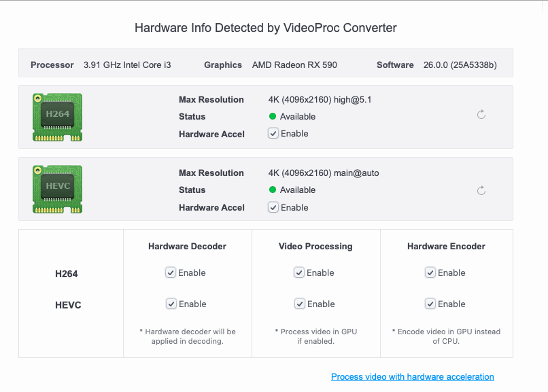Refresh the H264 hardware detection

tap(481, 115)
